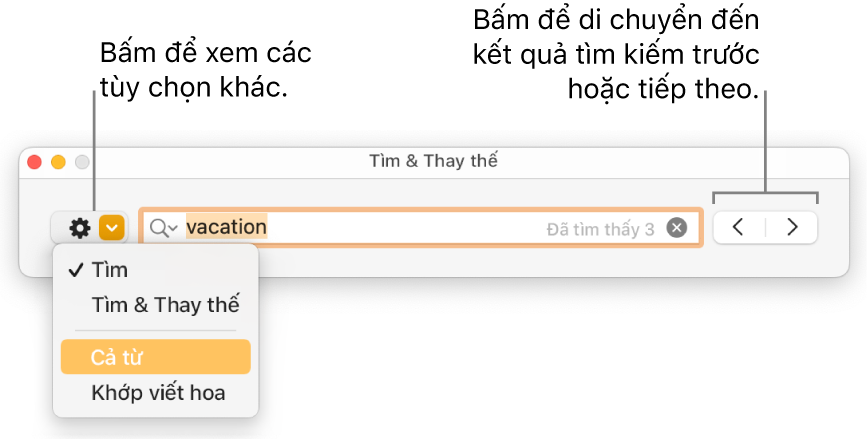Image resolution: width=867 pixels, height=439 pixels.
Task: Expand the small chevron beside the magnifying glass
Action: click(174, 229)
